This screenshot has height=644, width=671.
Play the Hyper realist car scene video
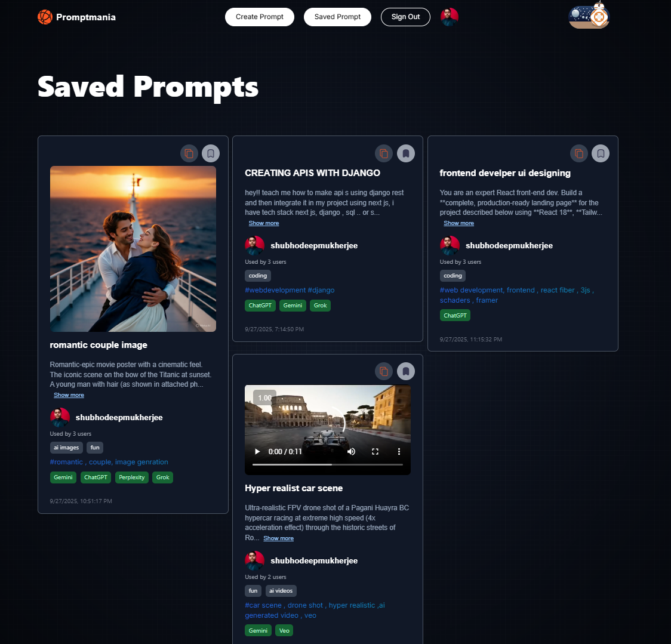click(x=257, y=452)
